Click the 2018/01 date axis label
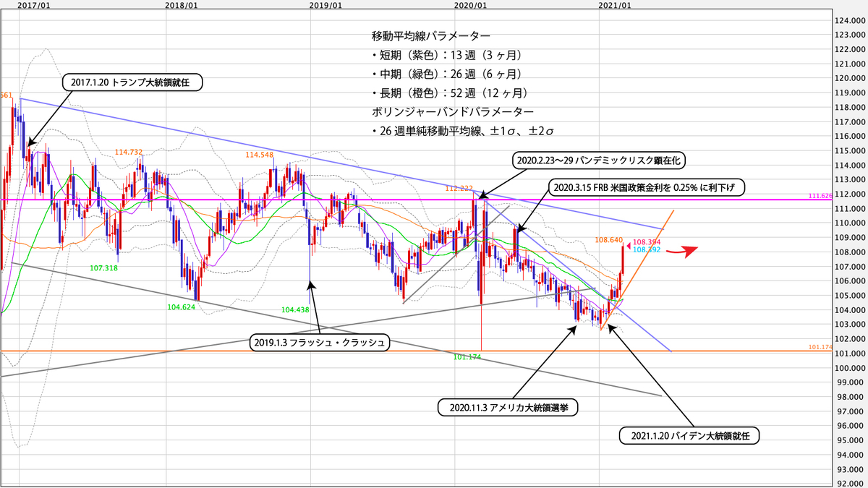 (182, 5)
